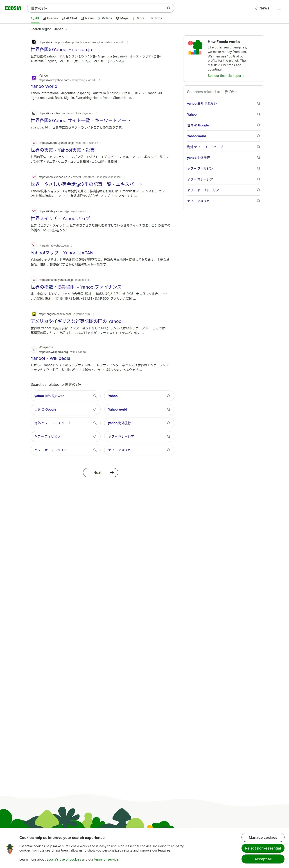The width and height of the screenshot is (289, 868).
Task: Open the Settings tab
Action: click(x=156, y=18)
